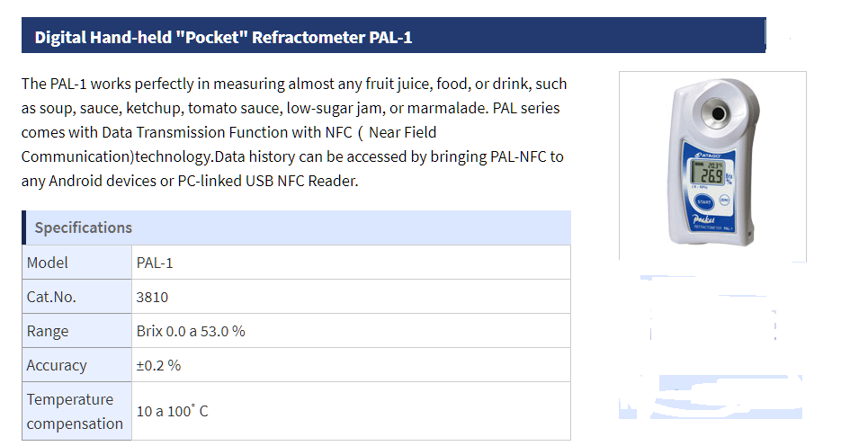Click the ZERO button on the pictured device
The width and height of the screenshot is (868, 446).
pos(724,200)
